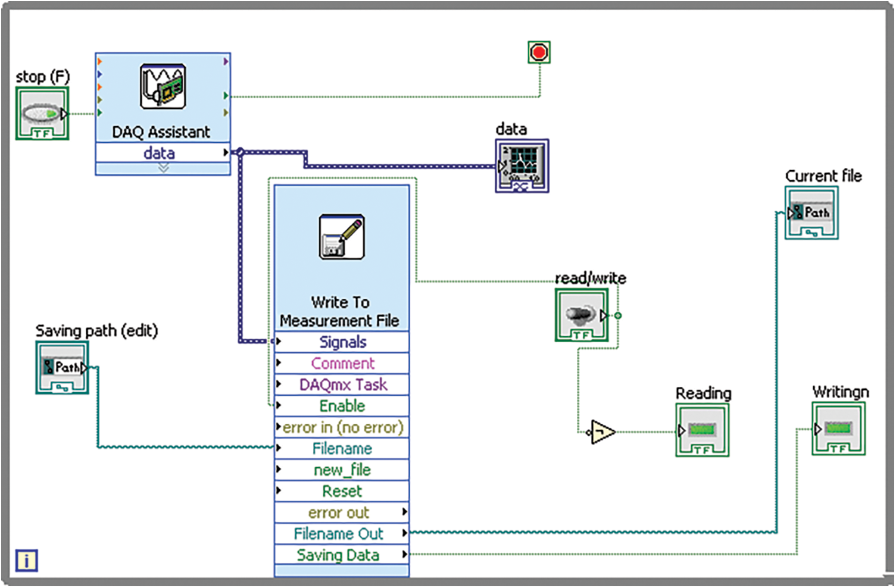Click the red loop stop condition terminal

click(x=539, y=52)
